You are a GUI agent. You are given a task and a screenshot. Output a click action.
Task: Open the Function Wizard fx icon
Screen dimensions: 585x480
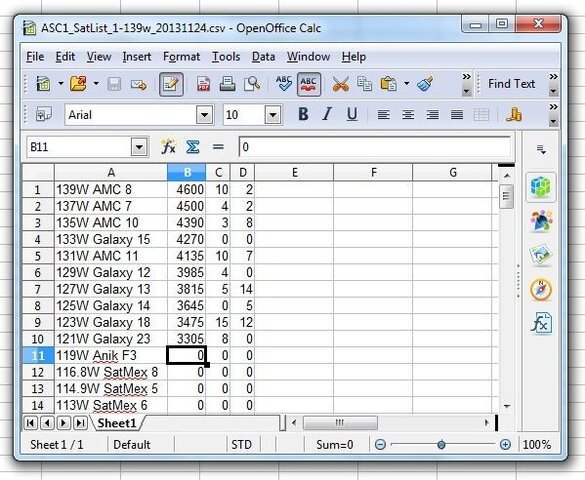168,147
